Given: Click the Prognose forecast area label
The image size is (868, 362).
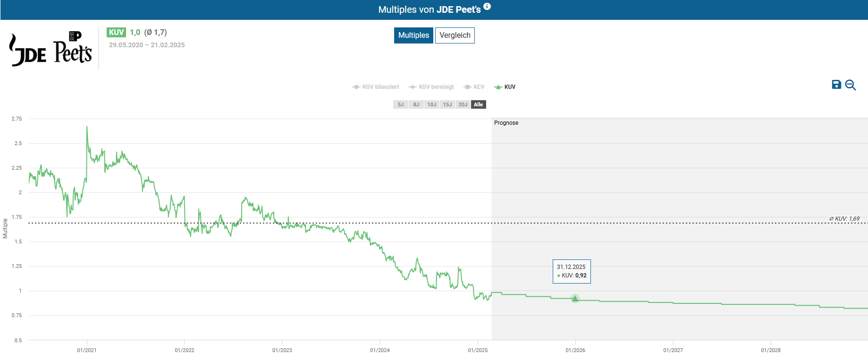Looking at the screenshot, I should 506,123.
